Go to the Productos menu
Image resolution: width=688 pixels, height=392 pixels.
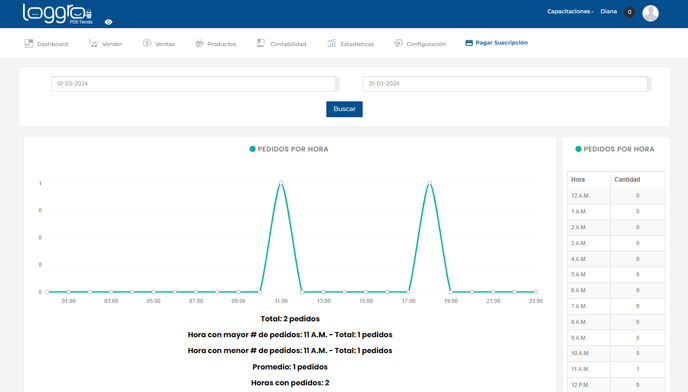pos(215,43)
